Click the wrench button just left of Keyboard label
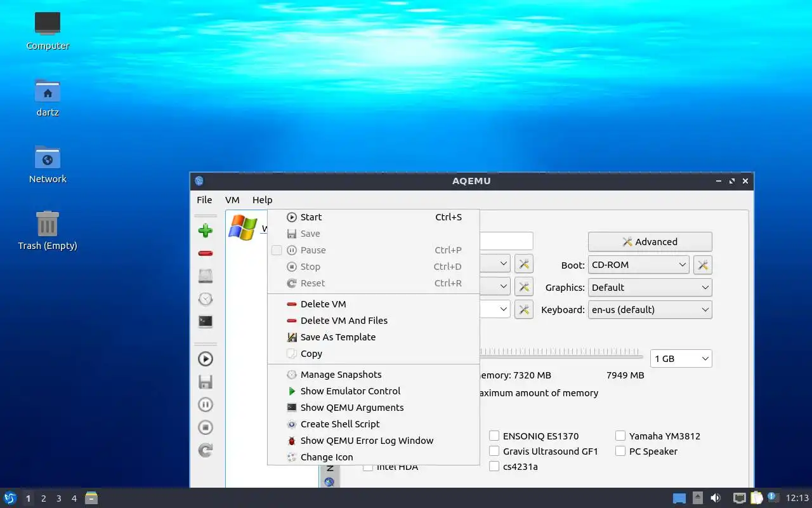Screen dimensions: 812x508 524,310
